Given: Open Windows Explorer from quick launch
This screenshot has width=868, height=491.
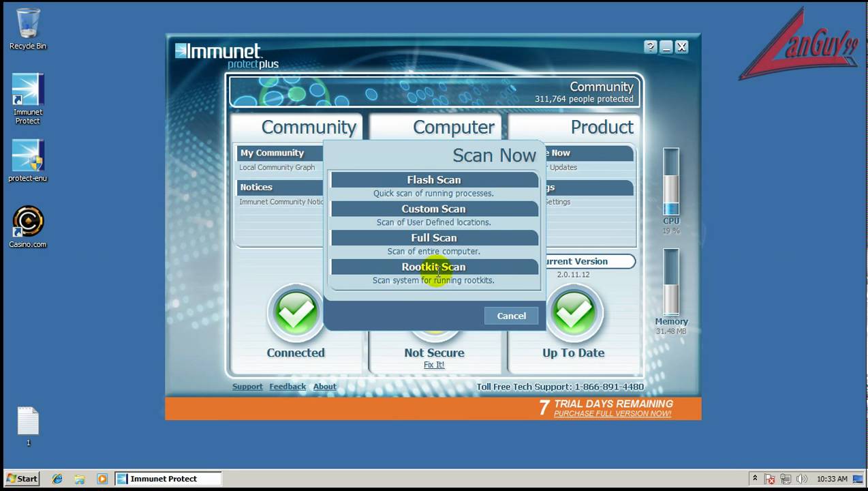Looking at the screenshot, I should pyautogui.click(x=80, y=479).
